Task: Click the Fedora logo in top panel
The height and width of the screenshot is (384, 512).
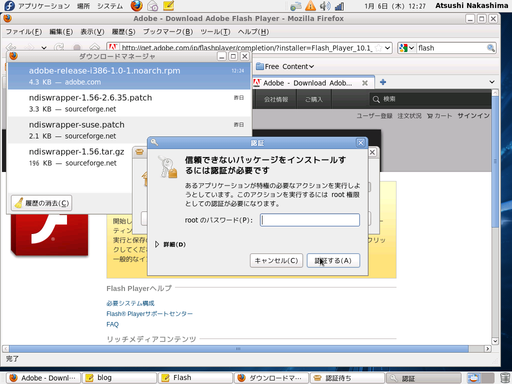Action: click(9, 6)
